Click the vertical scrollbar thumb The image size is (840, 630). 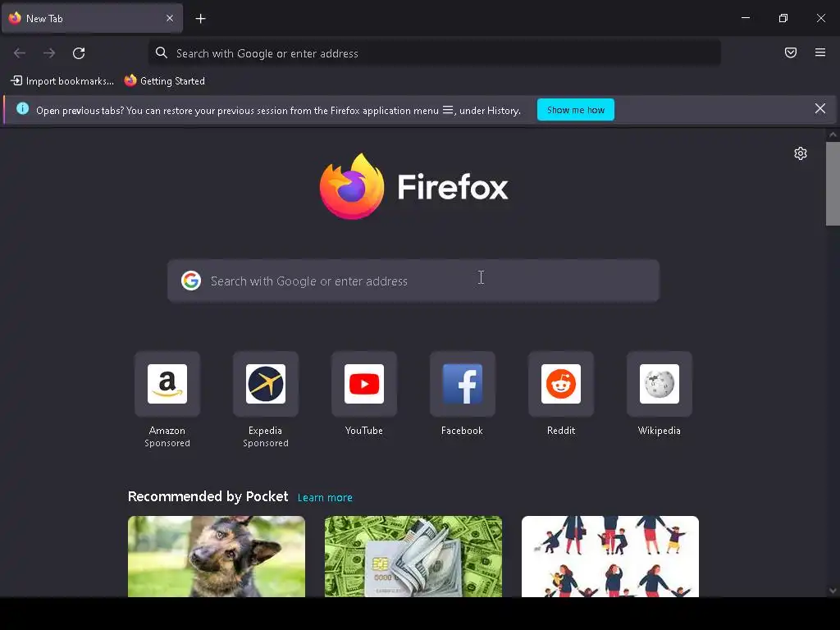coord(833,184)
